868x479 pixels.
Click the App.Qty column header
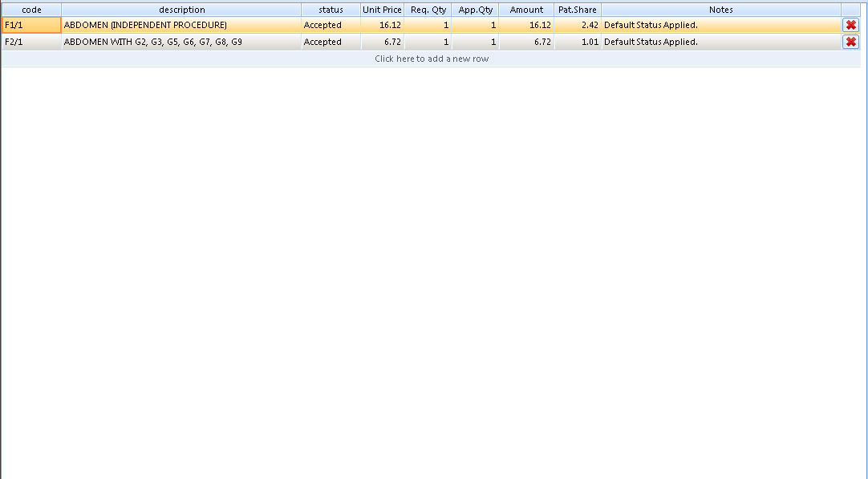pos(476,10)
